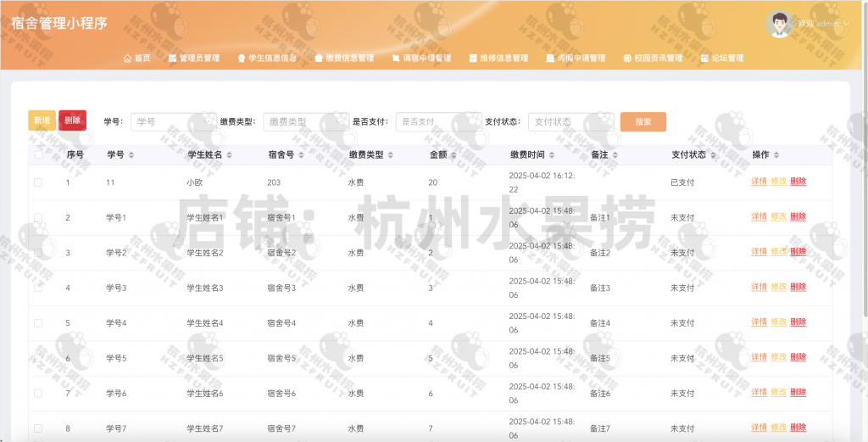
Task: Check the row for 学生姓名4
Action: click(x=38, y=323)
